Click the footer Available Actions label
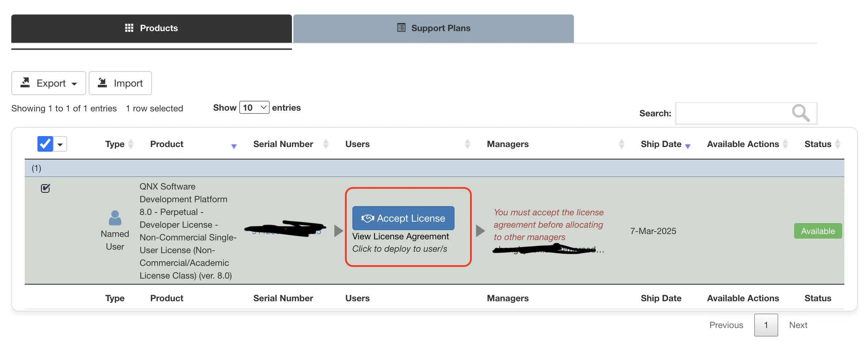This screenshot has width=868, height=350. click(743, 298)
